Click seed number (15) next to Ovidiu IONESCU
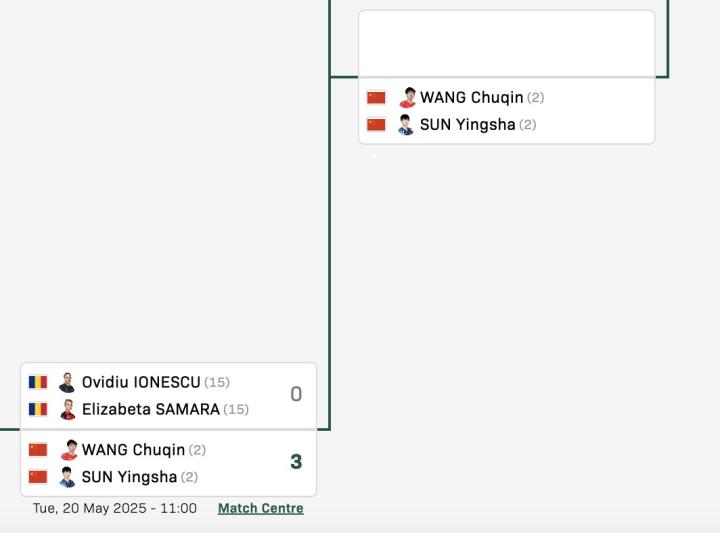 [x=217, y=382]
